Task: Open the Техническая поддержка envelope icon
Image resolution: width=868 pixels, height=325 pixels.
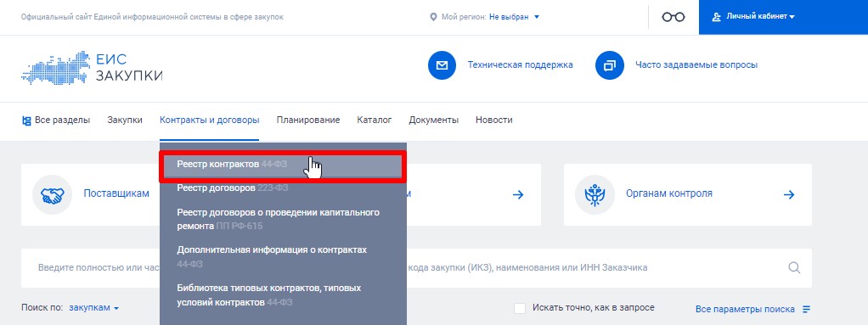Action: point(442,65)
